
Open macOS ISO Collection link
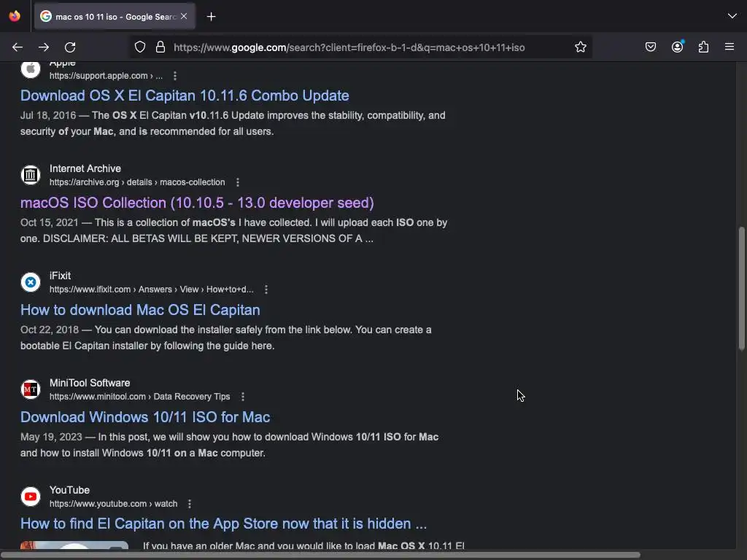coord(197,203)
